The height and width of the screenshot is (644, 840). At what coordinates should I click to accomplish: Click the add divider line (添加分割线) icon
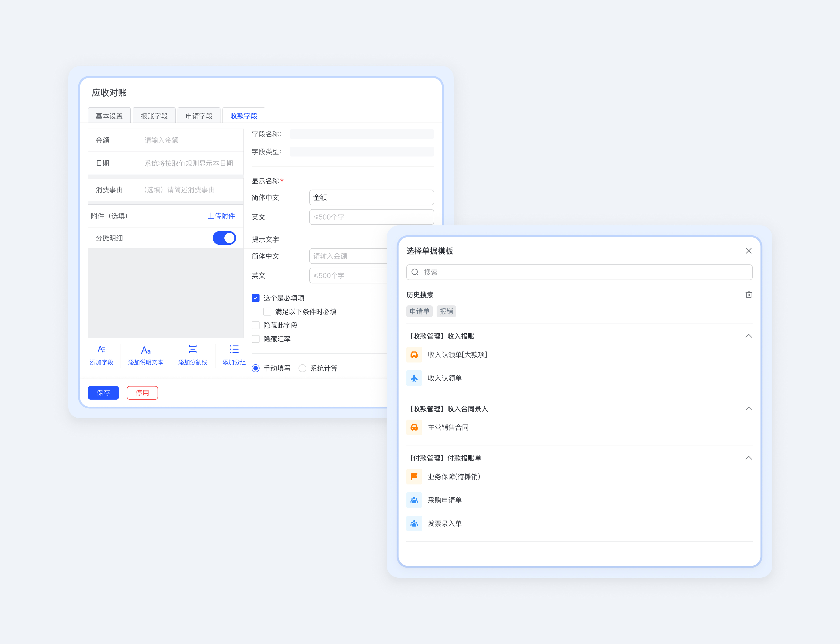pos(193,349)
